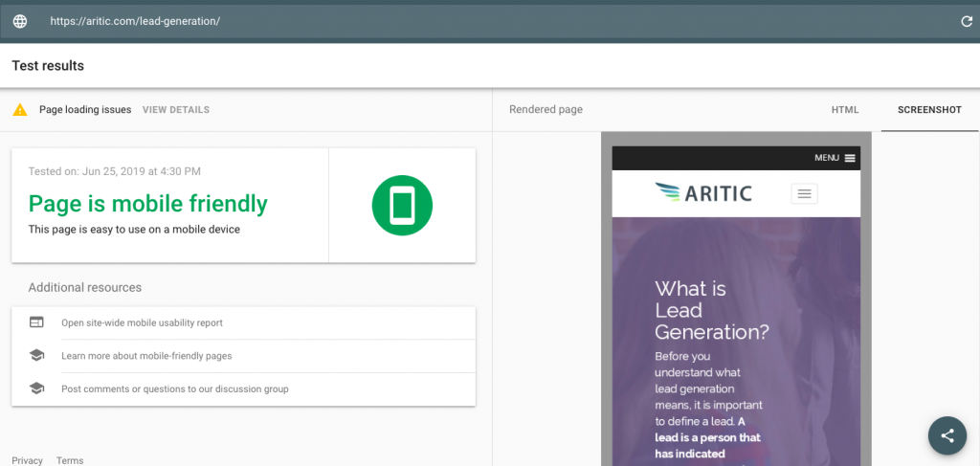
Task: Open Learn more about mobile-friendly pages
Action: point(146,356)
